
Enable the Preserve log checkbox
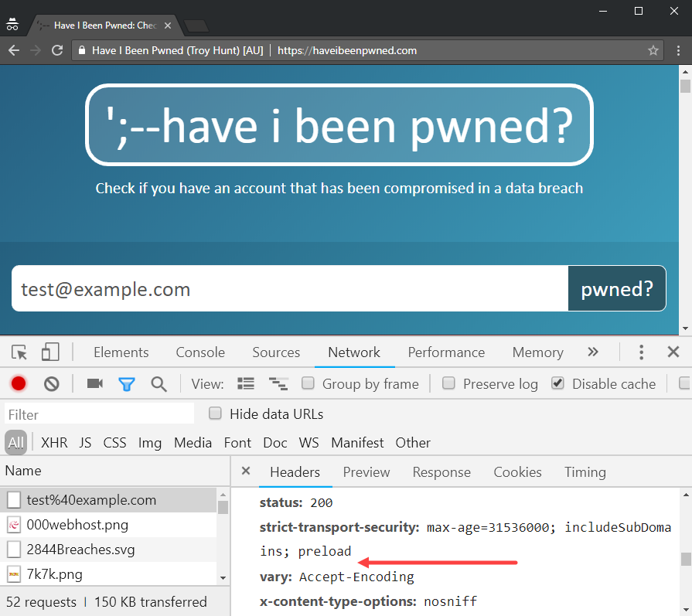(448, 383)
